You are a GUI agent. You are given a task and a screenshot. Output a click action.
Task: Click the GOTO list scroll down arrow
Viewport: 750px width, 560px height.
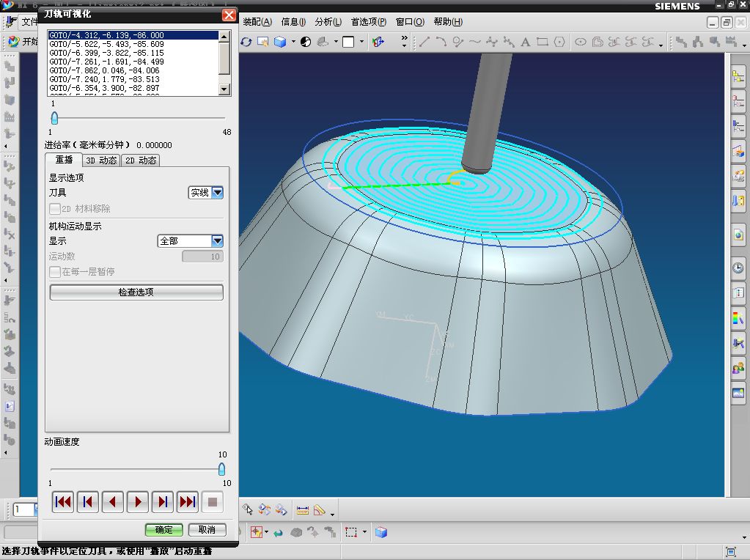coord(224,89)
